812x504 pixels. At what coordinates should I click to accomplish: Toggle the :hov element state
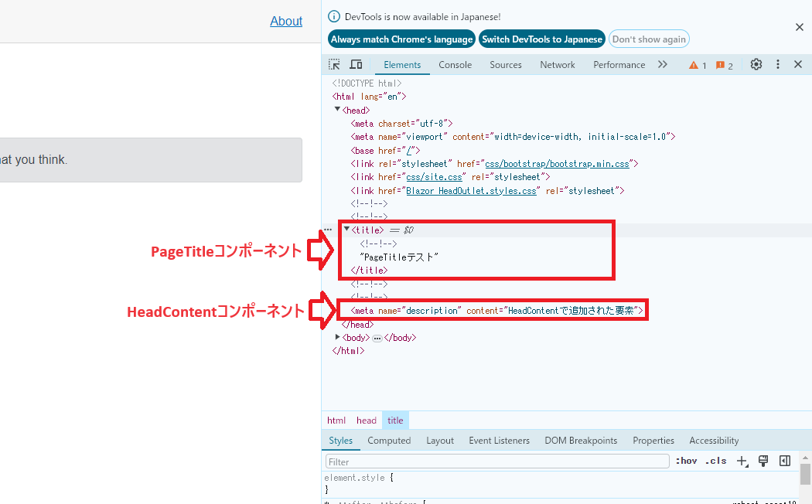[686, 461]
